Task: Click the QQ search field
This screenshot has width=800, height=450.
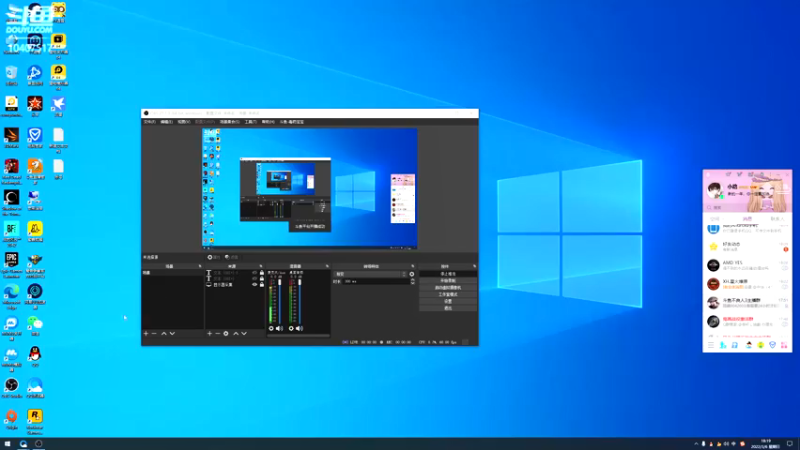Action: click(747, 208)
